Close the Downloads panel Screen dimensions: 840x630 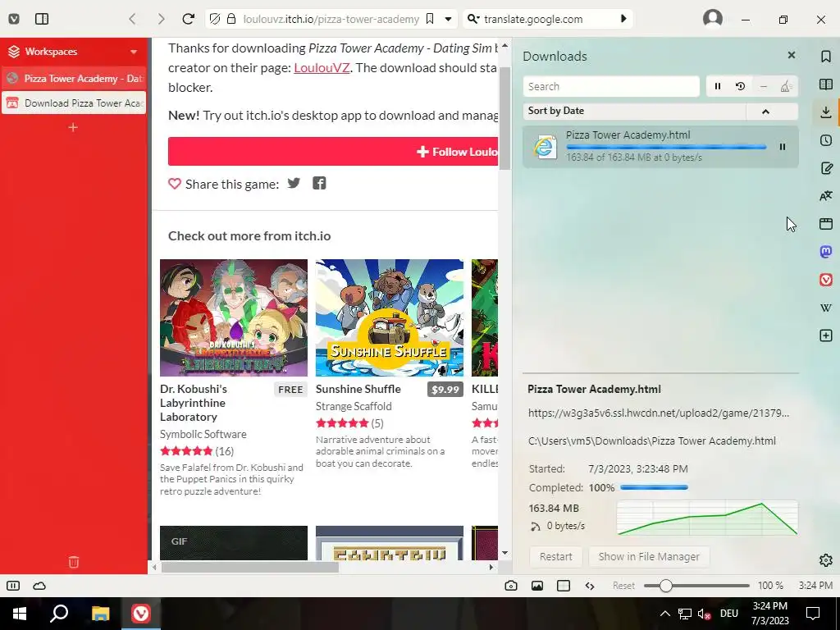[x=792, y=55]
